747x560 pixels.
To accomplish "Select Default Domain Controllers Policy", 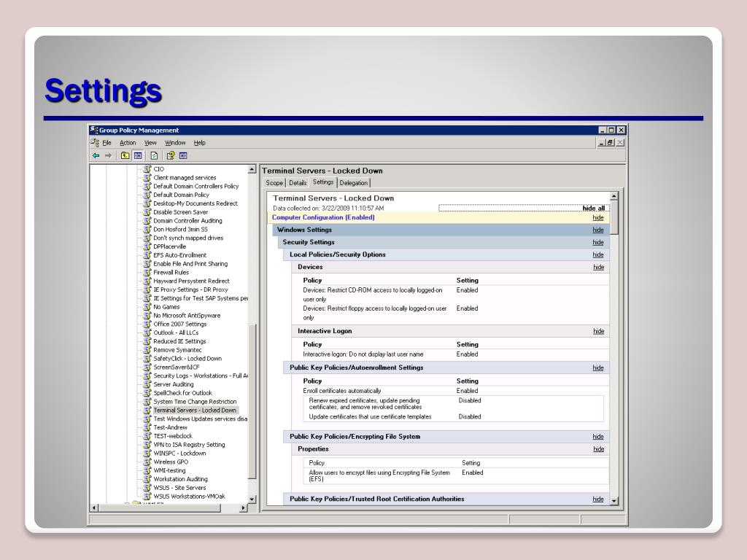I will [196, 186].
